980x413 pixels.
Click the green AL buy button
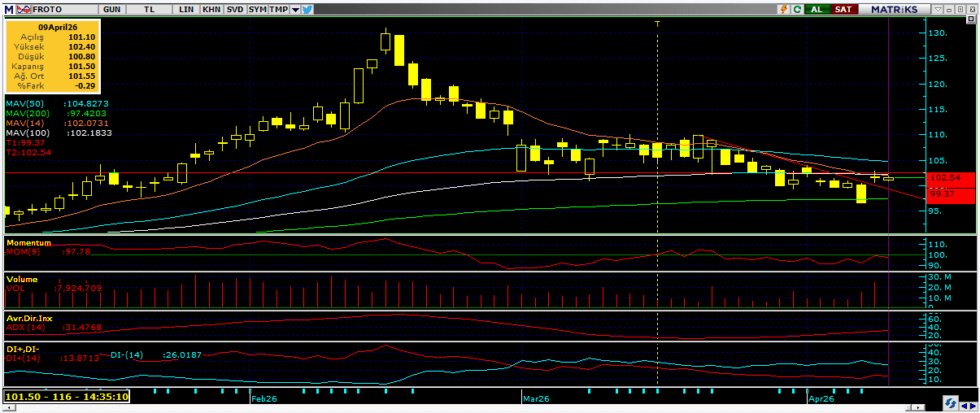click(x=816, y=9)
